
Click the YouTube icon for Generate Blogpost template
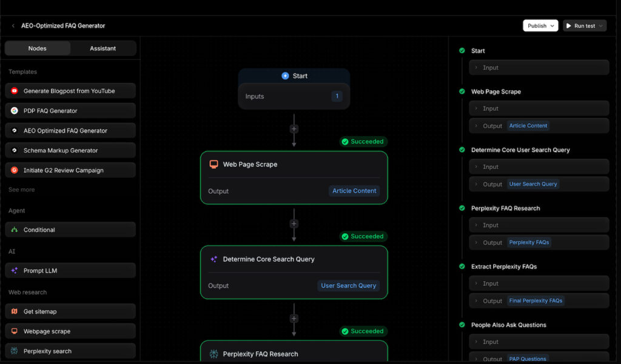click(x=15, y=91)
